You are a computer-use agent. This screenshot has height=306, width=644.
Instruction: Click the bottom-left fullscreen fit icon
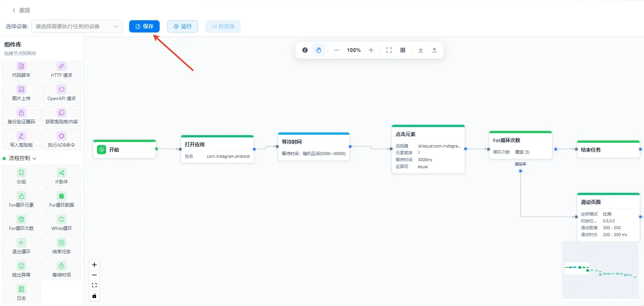coord(94,285)
